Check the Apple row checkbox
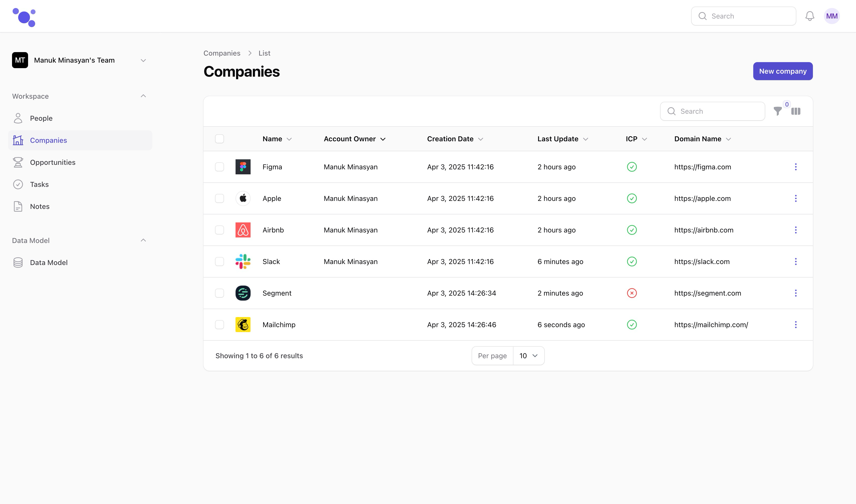 click(x=220, y=198)
